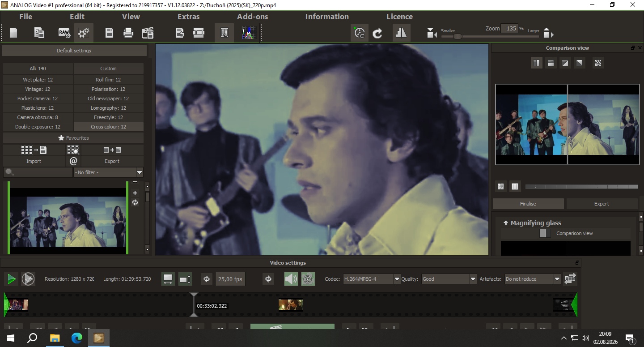Image resolution: width=644 pixels, height=347 pixels.
Task: Click the zoom smaller icon
Action: (432, 33)
